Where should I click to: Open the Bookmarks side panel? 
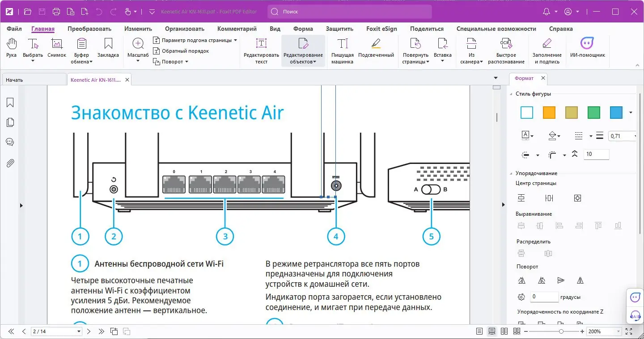click(x=10, y=103)
